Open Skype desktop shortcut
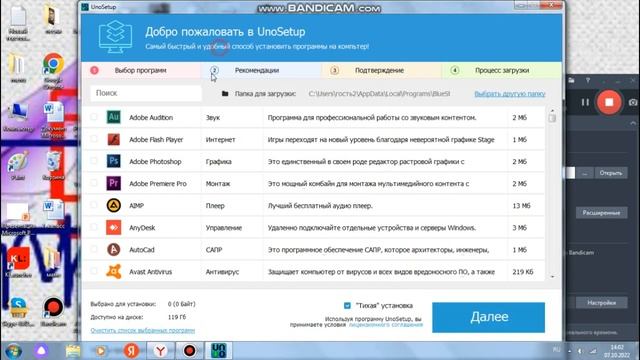Image resolution: width=640 pixels, height=360 pixels. point(18,312)
